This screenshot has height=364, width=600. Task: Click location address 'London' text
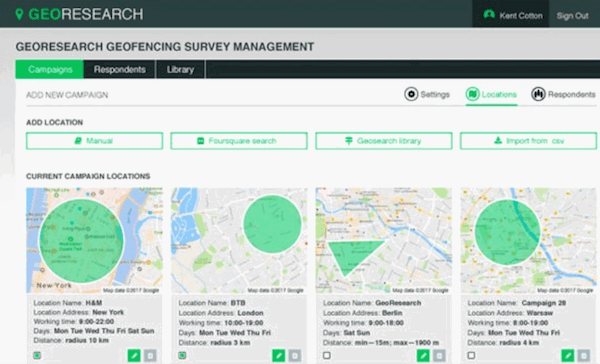tap(250, 313)
